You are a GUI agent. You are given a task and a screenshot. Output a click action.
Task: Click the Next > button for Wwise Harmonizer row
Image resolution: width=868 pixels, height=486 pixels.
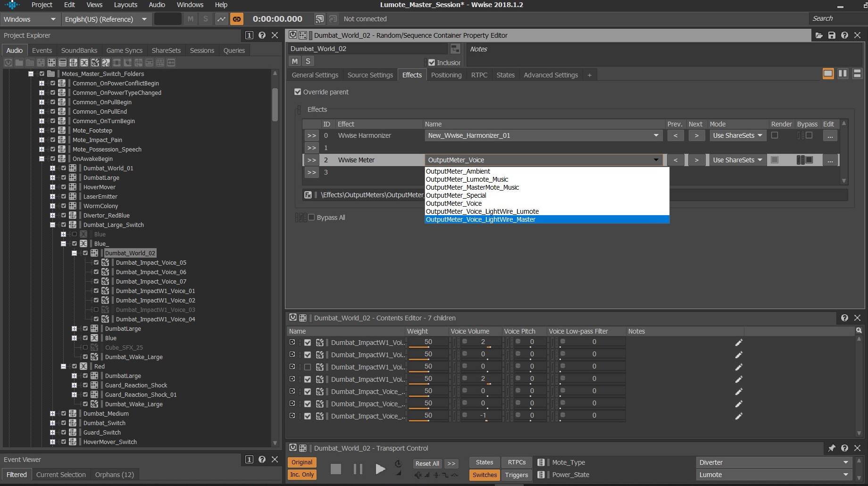(697, 136)
